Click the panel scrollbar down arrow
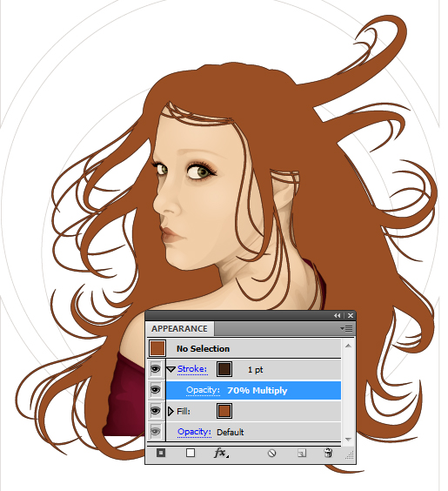448x491 pixels. 348,439
